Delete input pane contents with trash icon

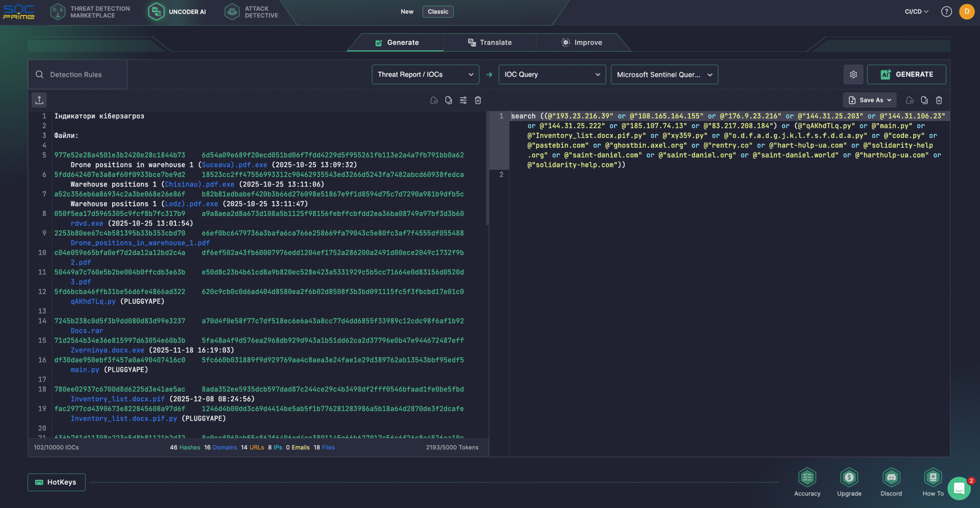point(478,100)
